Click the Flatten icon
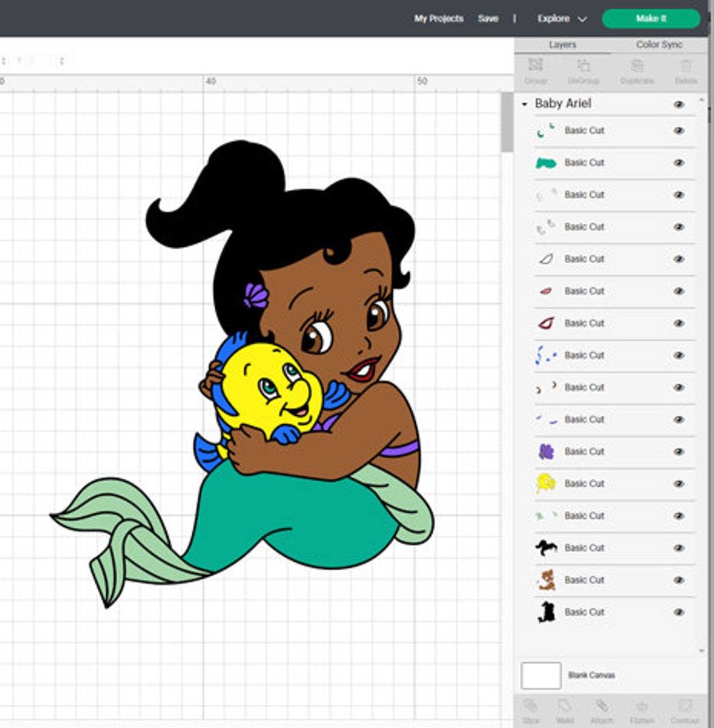This screenshot has height=728, width=714. coord(640,711)
